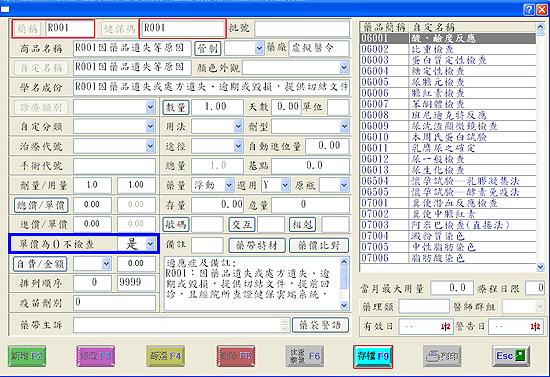This screenshot has width=550, height=377.
Task: Click the 藥袋警語 button
Action: [320, 325]
